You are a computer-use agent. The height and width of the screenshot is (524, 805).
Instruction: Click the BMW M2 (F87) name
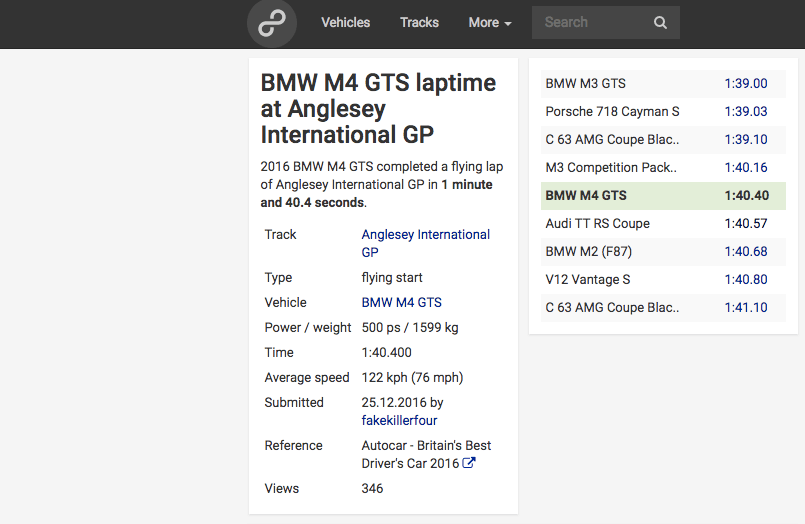[588, 251]
